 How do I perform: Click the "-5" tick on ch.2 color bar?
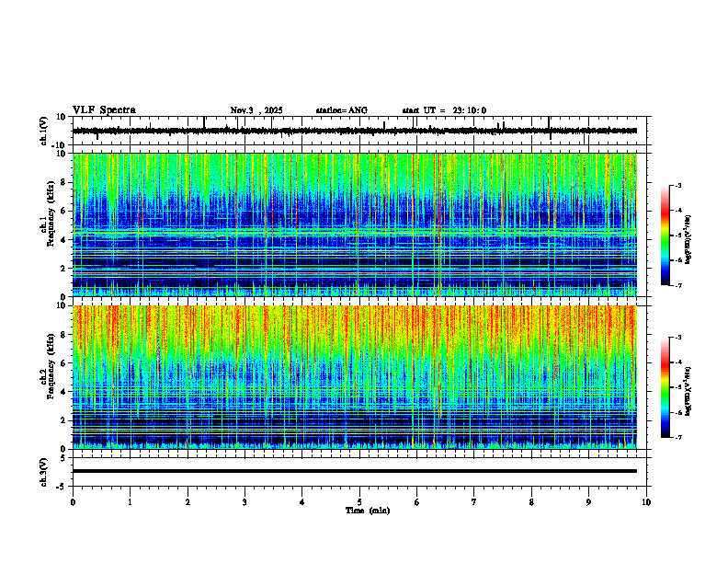pyautogui.click(x=677, y=387)
